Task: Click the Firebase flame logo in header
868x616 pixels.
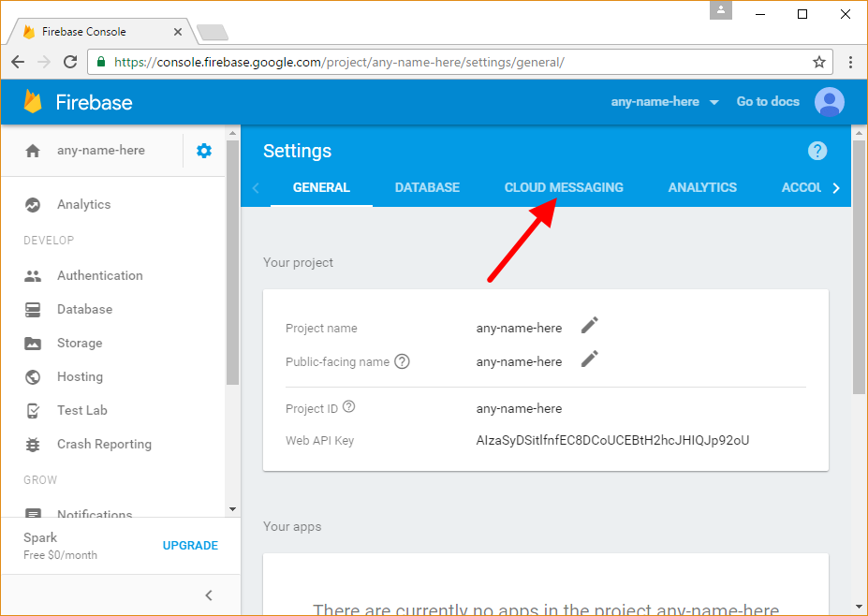Action: [x=33, y=102]
